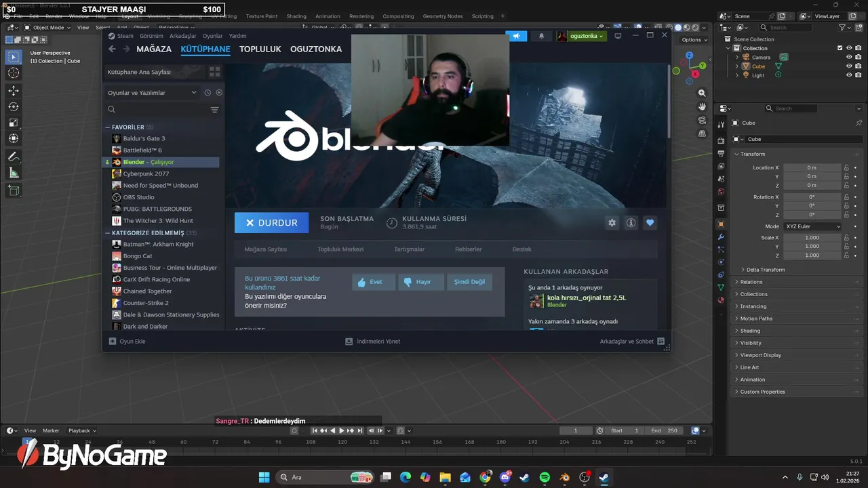Screen dimensions: 868x488
Task: Open Blender Tool properties tab icon
Action: coord(721,125)
